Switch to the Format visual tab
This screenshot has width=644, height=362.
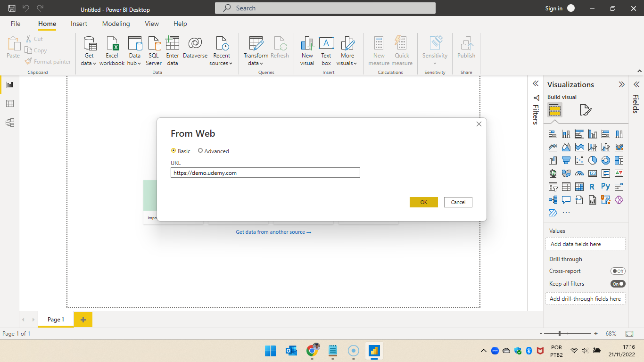point(585,110)
